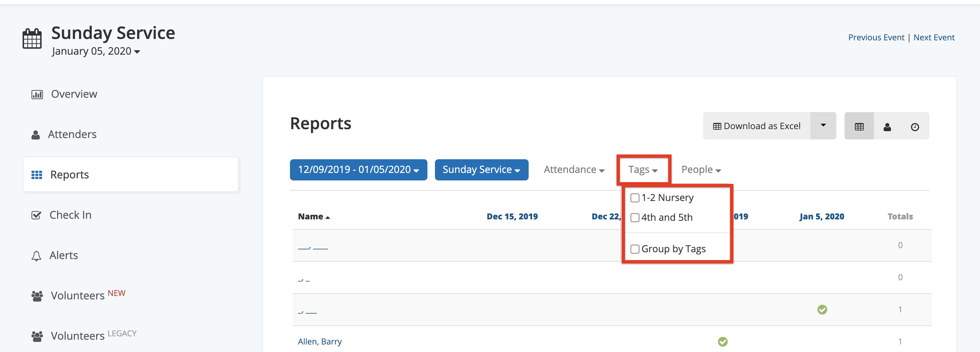Open the Sunday Service event filter dropdown
Viewport: 980px width, 352px height.
click(x=481, y=170)
